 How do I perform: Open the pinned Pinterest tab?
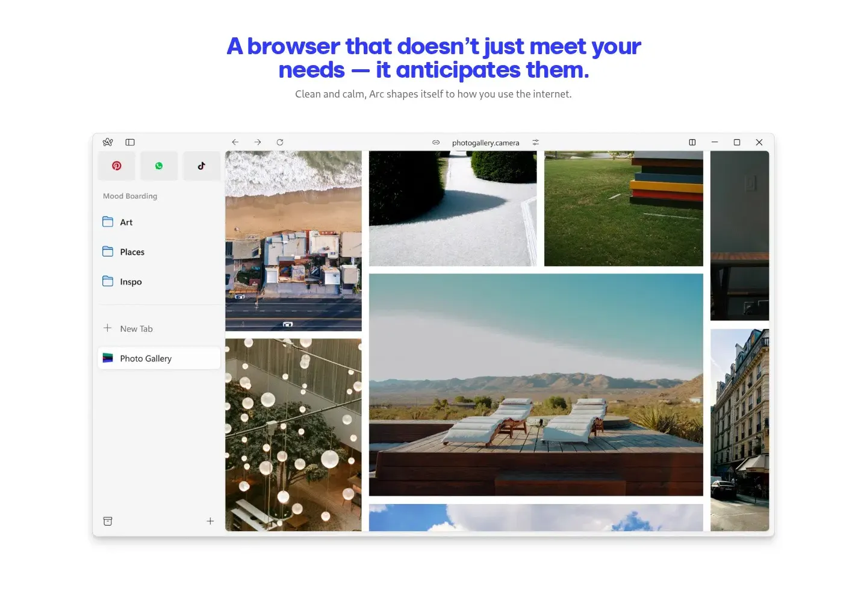[117, 166]
